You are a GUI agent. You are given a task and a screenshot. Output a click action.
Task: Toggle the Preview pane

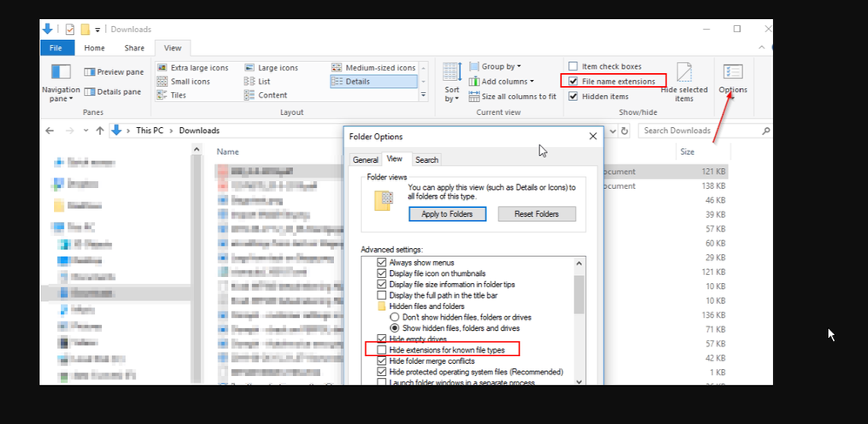(114, 72)
